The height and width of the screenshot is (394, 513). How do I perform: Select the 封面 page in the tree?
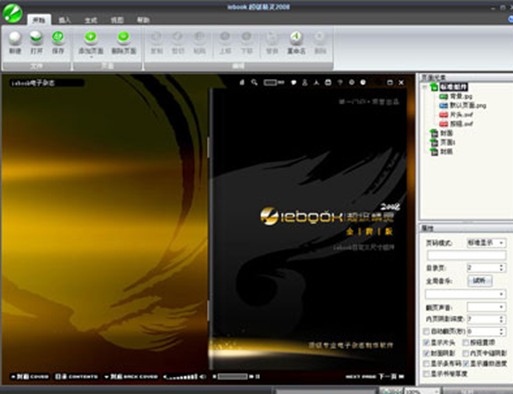447,133
